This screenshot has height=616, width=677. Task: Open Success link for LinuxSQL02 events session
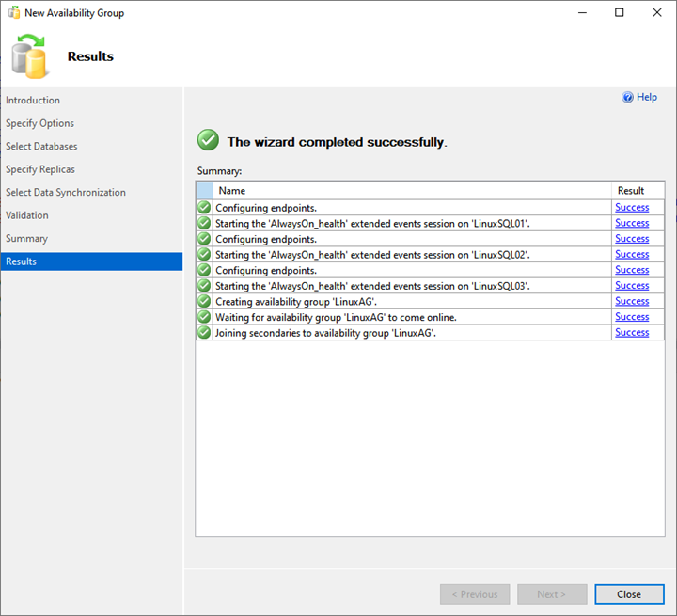632,254
